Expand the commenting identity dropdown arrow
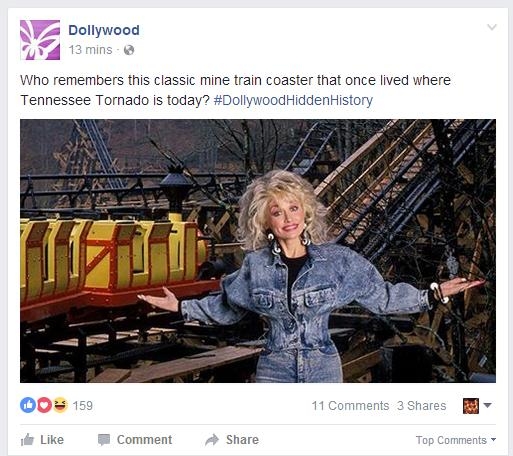This screenshot has width=513, height=456. (487, 405)
